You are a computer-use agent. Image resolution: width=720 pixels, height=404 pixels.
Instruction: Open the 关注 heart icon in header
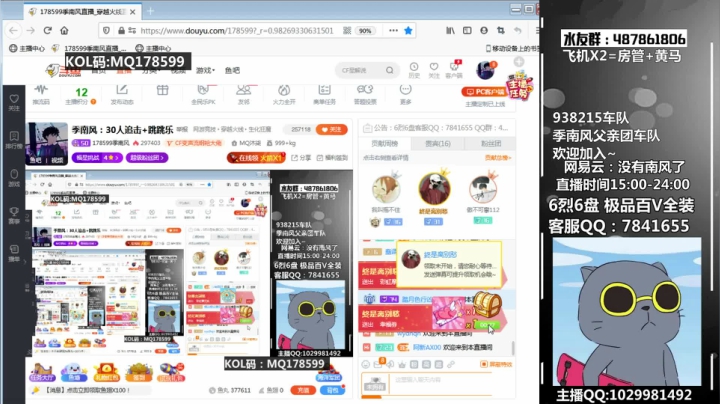tap(434, 70)
